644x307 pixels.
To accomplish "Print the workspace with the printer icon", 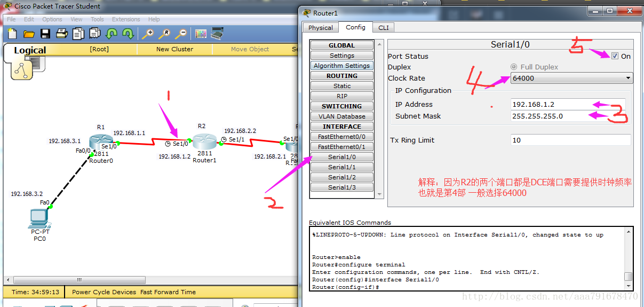I will [62, 34].
